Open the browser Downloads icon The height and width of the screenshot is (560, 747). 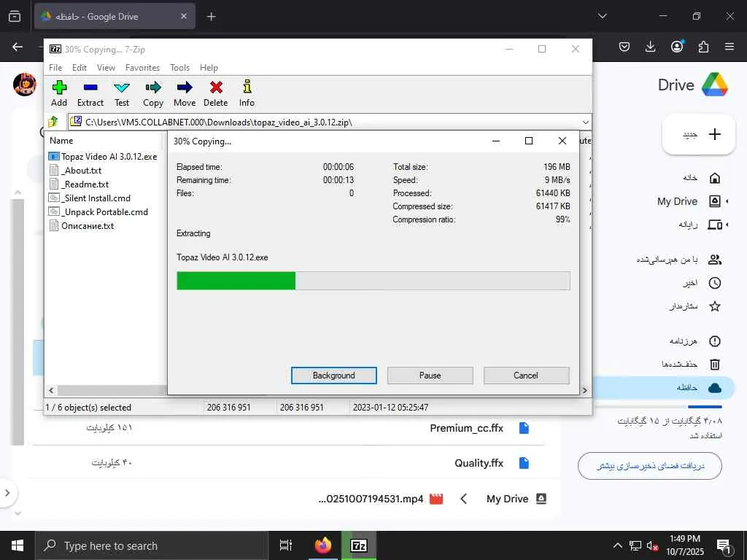[650, 47]
